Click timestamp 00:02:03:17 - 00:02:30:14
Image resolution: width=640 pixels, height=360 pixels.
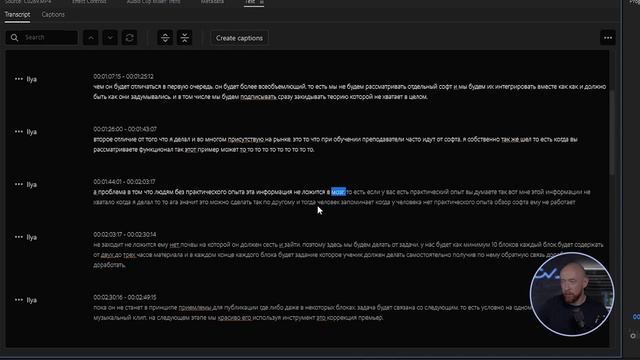(124, 234)
